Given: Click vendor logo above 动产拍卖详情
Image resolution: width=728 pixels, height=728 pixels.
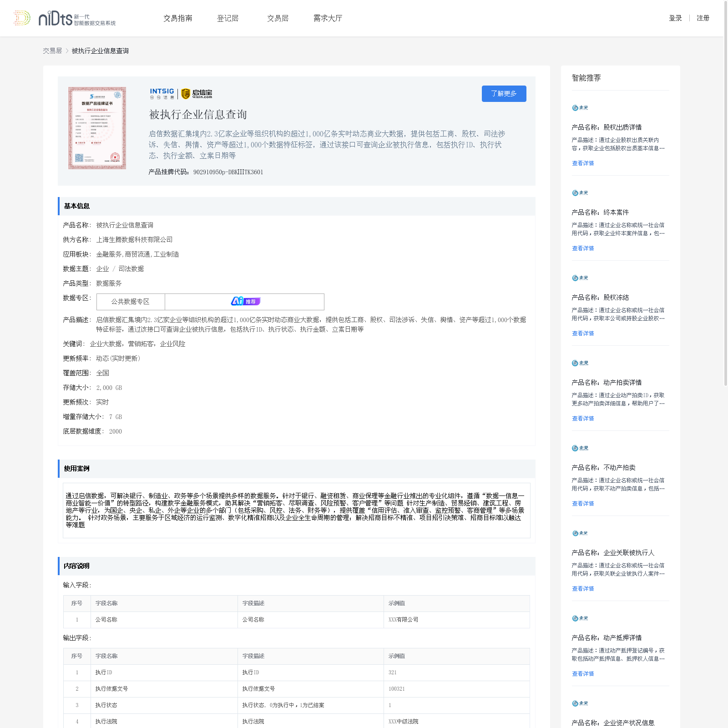Looking at the screenshot, I should (580, 363).
